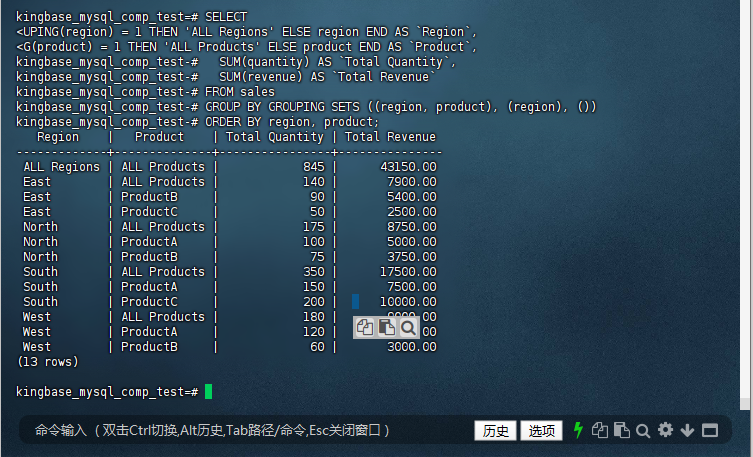Click the search magnifier in bottom command bar
Image resolution: width=753 pixels, height=457 pixels.
click(x=643, y=431)
